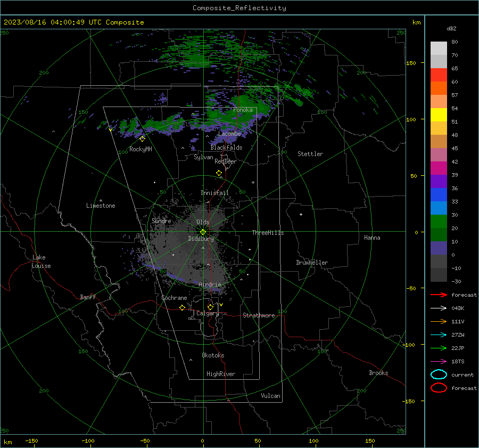The width and height of the screenshot is (479, 448).
Task: Click the Vulcan label
Action: (x=270, y=396)
